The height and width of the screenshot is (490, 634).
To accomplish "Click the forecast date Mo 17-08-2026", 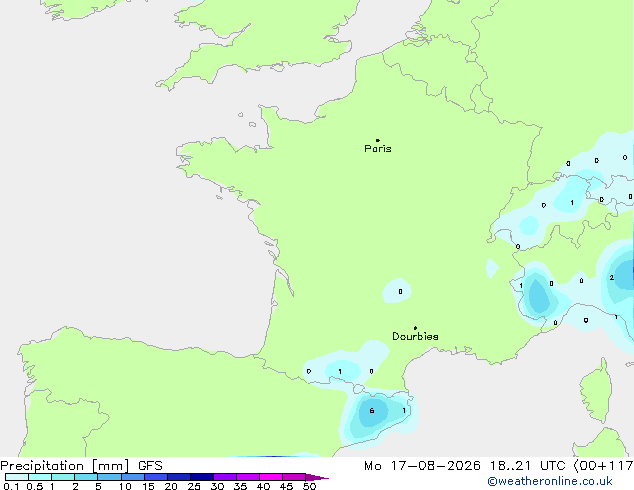I will pos(422,466).
